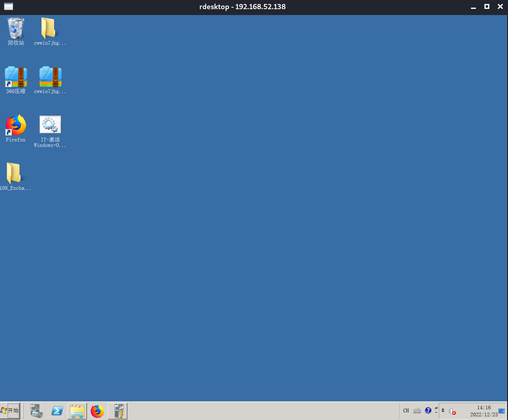The width and height of the screenshot is (508, 420).
Task: Launch Windows PowerShell from the taskbar
Action: (57, 411)
